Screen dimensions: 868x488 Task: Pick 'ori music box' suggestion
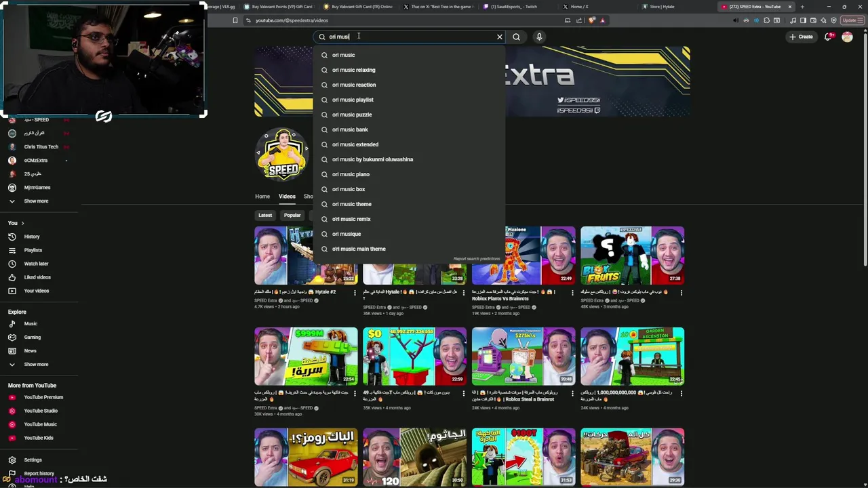point(409,189)
